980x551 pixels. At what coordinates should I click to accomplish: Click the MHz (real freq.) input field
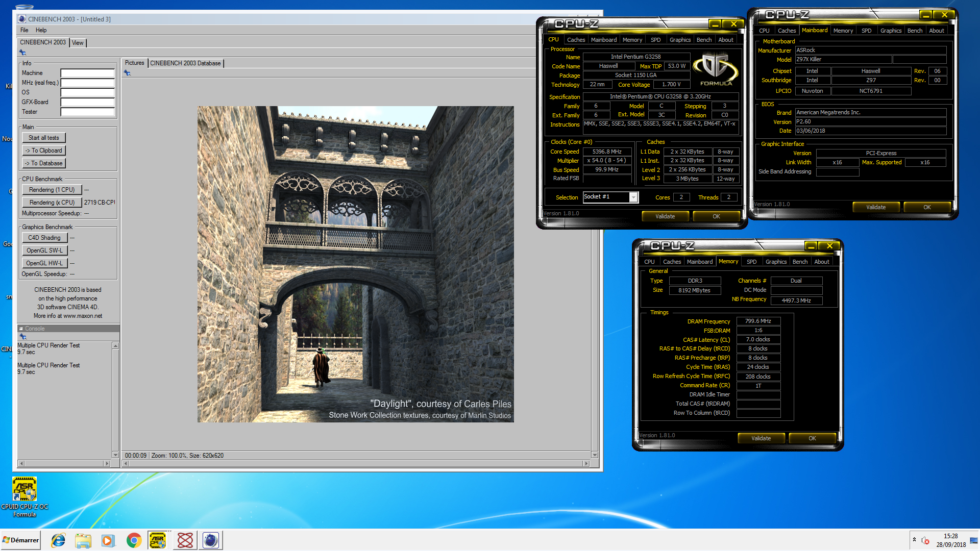point(88,83)
